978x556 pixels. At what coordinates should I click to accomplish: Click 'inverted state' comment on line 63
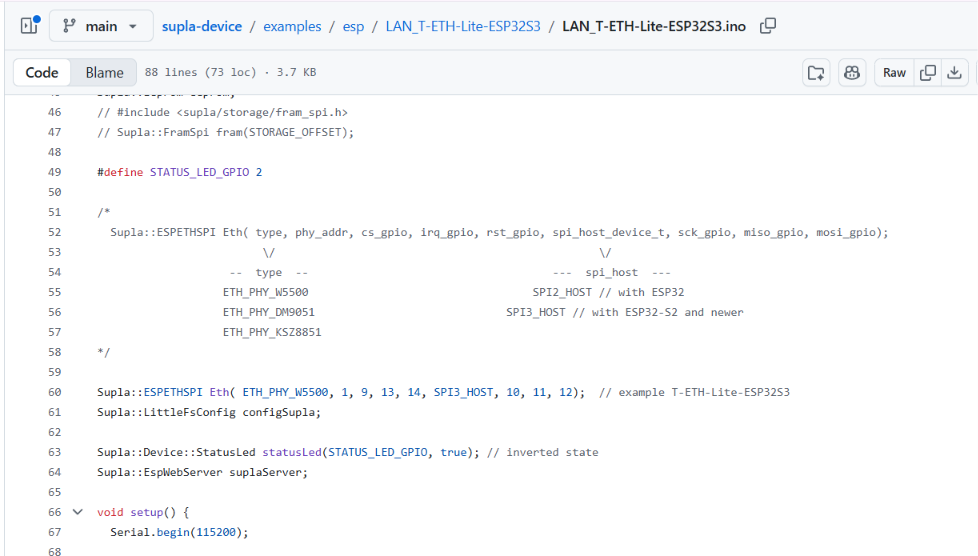[x=543, y=452]
